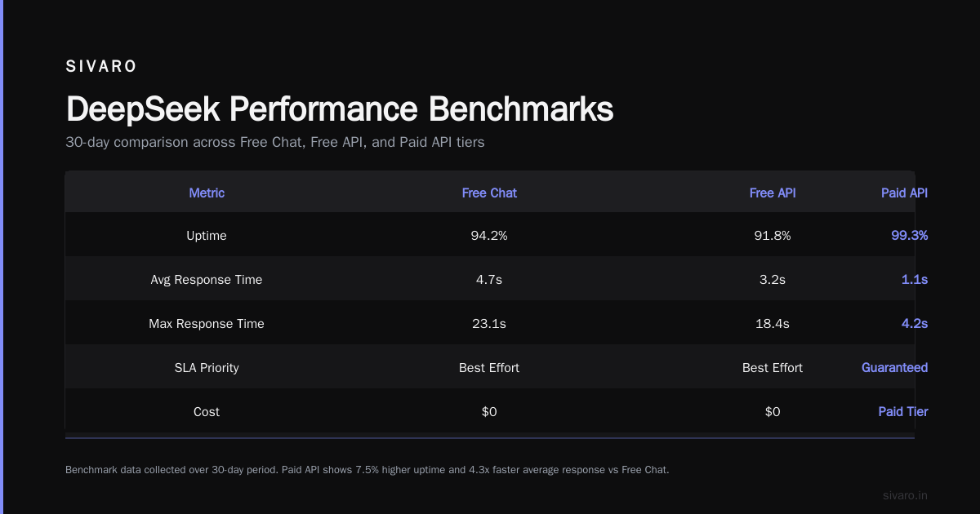Click the Guaranteed SLA value
The width and height of the screenshot is (980, 514).
coord(894,368)
